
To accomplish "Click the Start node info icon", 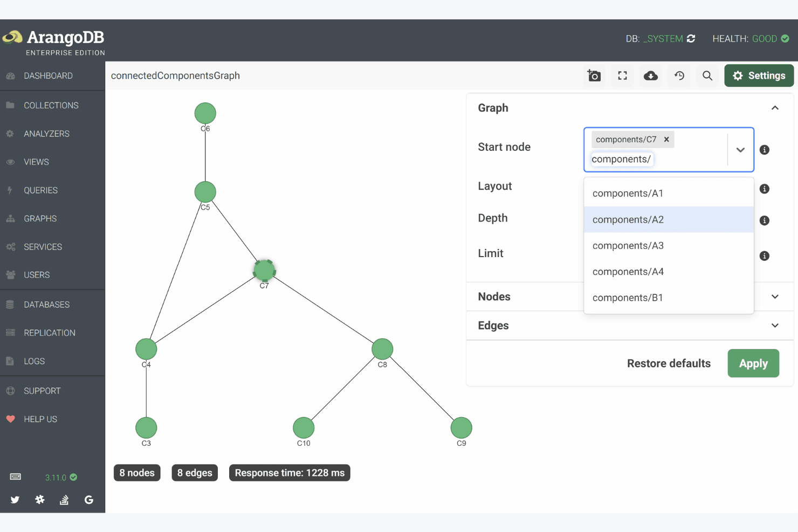I will 765,150.
